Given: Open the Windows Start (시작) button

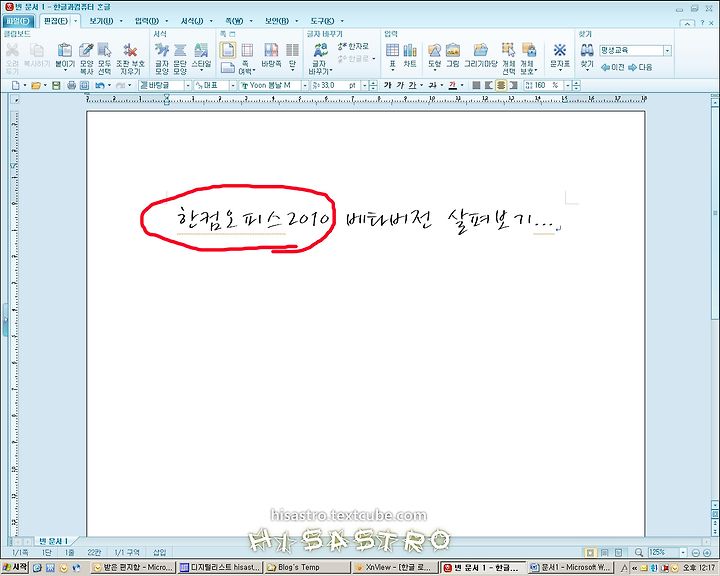Looking at the screenshot, I should click(x=15, y=568).
